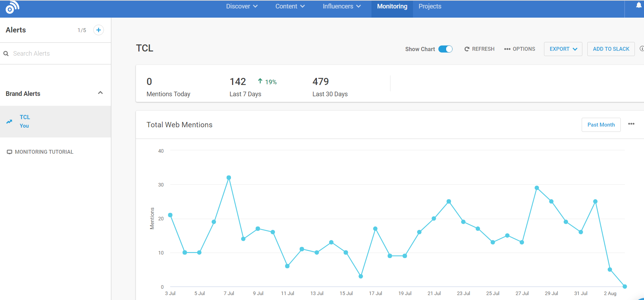This screenshot has width=644, height=300.
Task: Click the search magnifier icon in Alerts
Action: (x=6, y=54)
